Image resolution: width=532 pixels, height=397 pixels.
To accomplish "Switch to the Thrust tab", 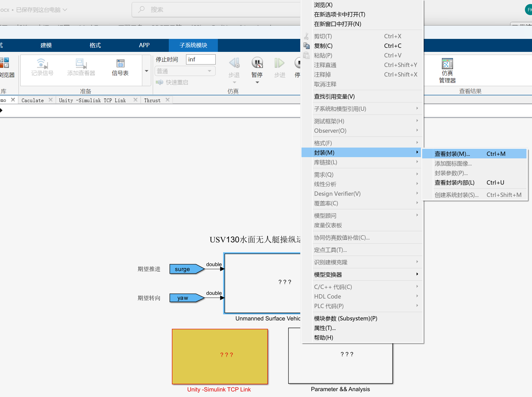I will [152, 100].
